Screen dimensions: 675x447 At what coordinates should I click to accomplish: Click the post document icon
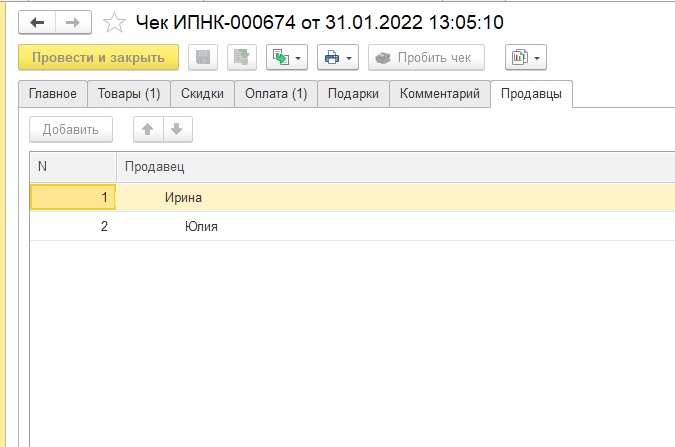click(x=241, y=58)
